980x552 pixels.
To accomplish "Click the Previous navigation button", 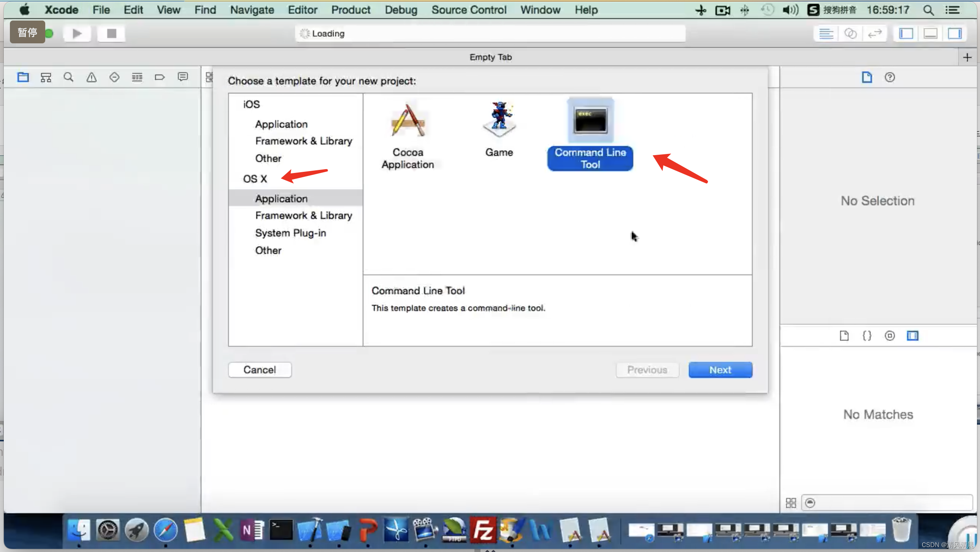I will click(x=647, y=370).
